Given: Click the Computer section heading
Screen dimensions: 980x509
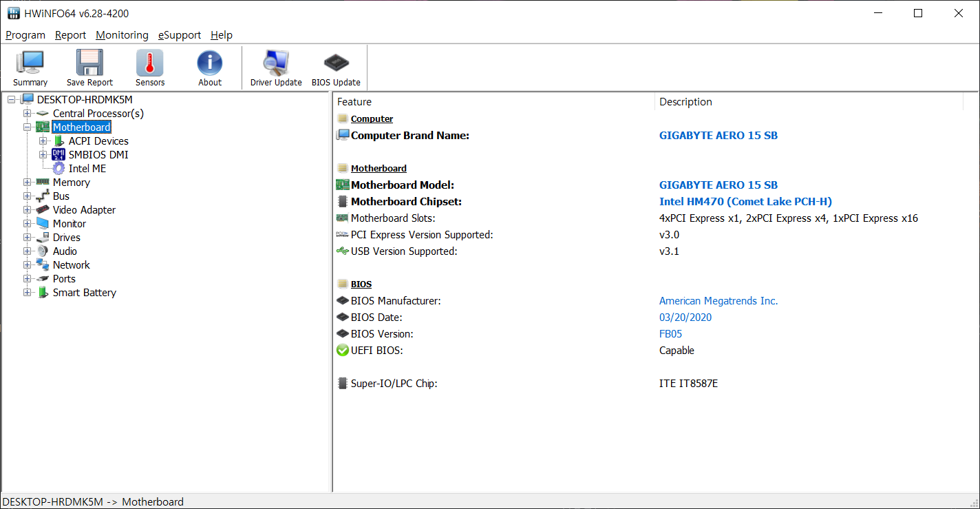Looking at the screenshot, I should coord(372,119).
